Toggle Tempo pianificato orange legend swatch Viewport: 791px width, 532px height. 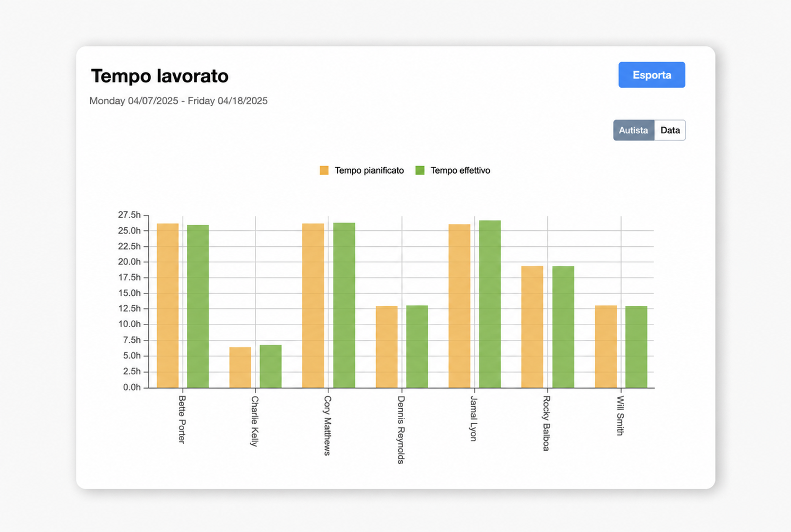tap(324, 170)
